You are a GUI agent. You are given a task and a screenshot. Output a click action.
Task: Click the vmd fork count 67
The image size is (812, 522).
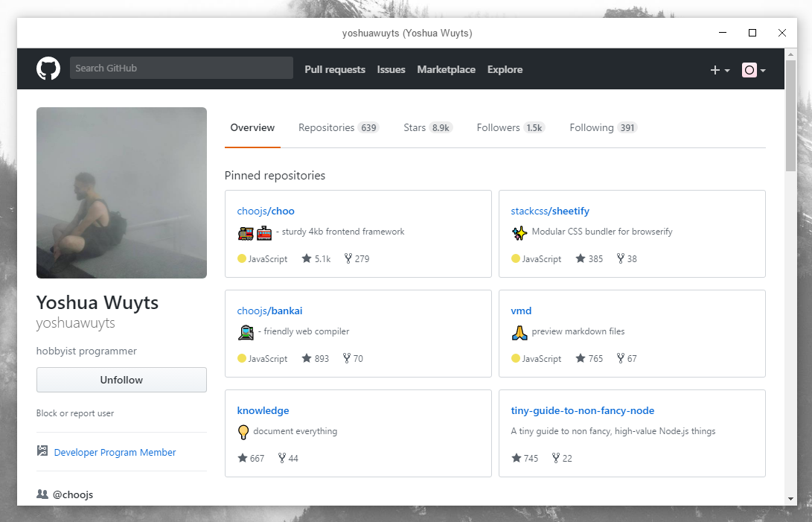click(x=627, y=358)
